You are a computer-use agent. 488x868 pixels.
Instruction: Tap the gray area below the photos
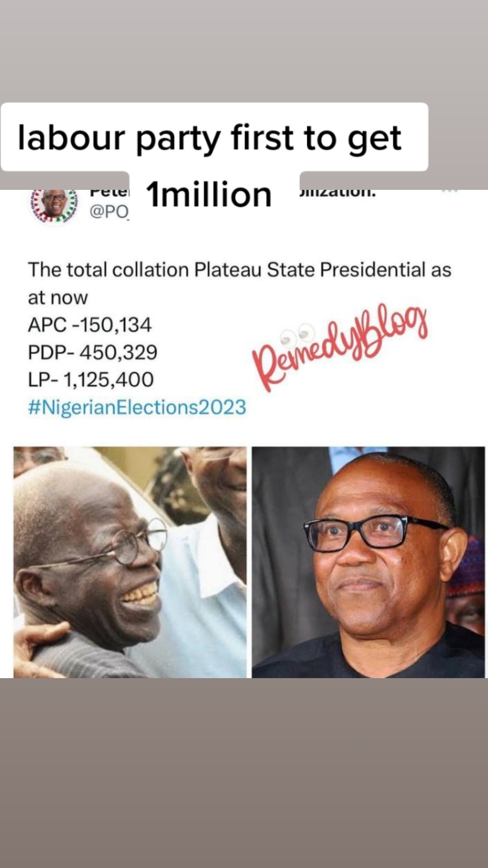(244, 769)
